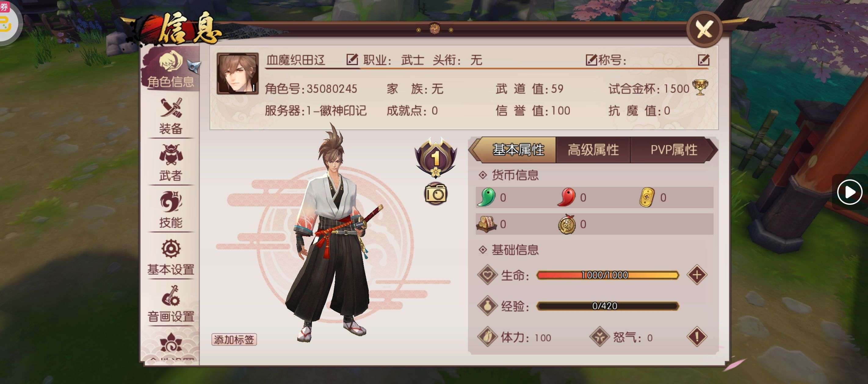Open the 武者 warrior section
The image size is (868, 384).
coord(171,163)
